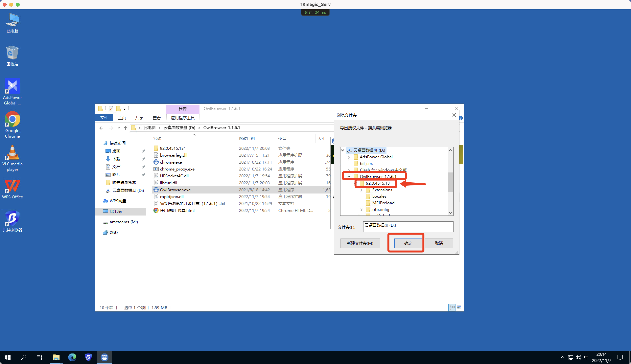
Task: Unpin 桌面 from Quick access
Action: tap(144, 151)
